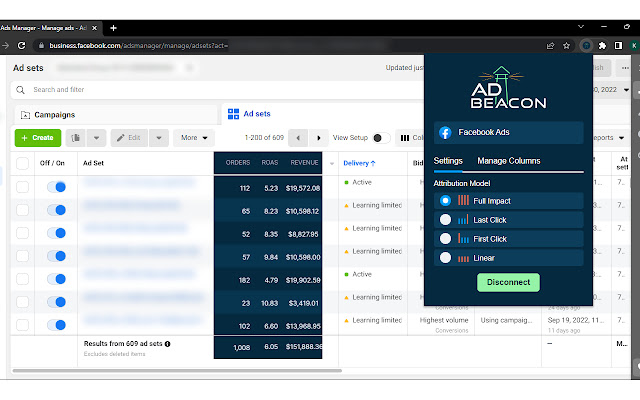The width and height of the screenshot is (640, 400).
Task: Click the Edit button
Action: [x=129, y=138]
